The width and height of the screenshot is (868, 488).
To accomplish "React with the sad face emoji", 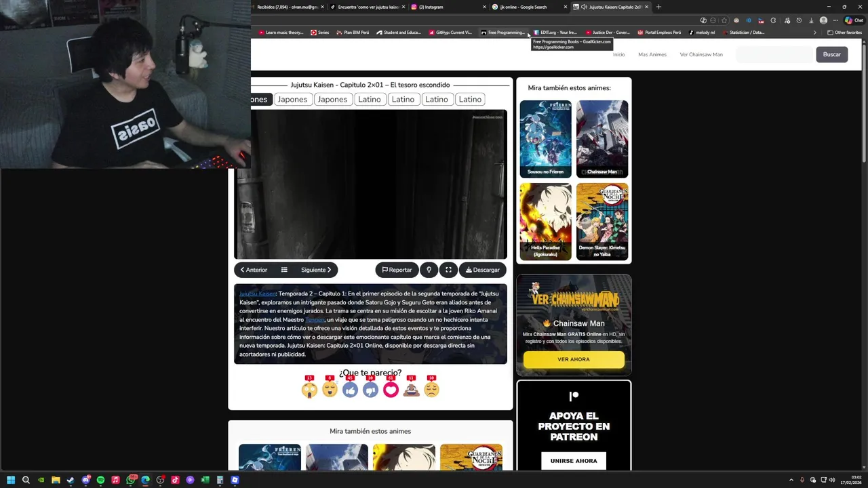I will (x=431, y=390).
